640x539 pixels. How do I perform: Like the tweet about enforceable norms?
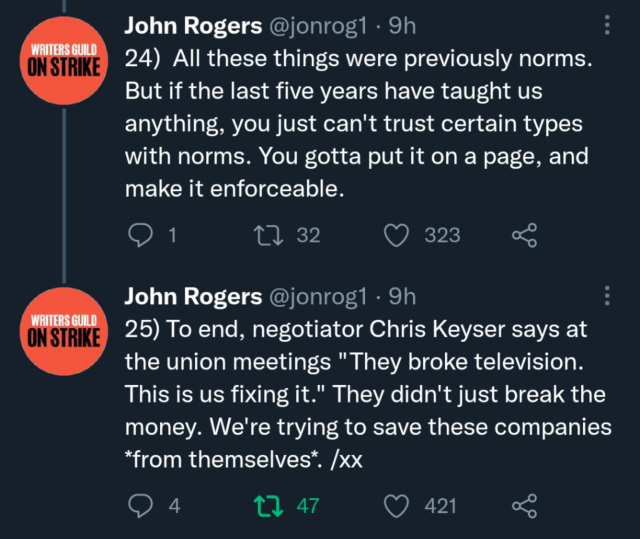pyautogui.click(x=399, y=235)
